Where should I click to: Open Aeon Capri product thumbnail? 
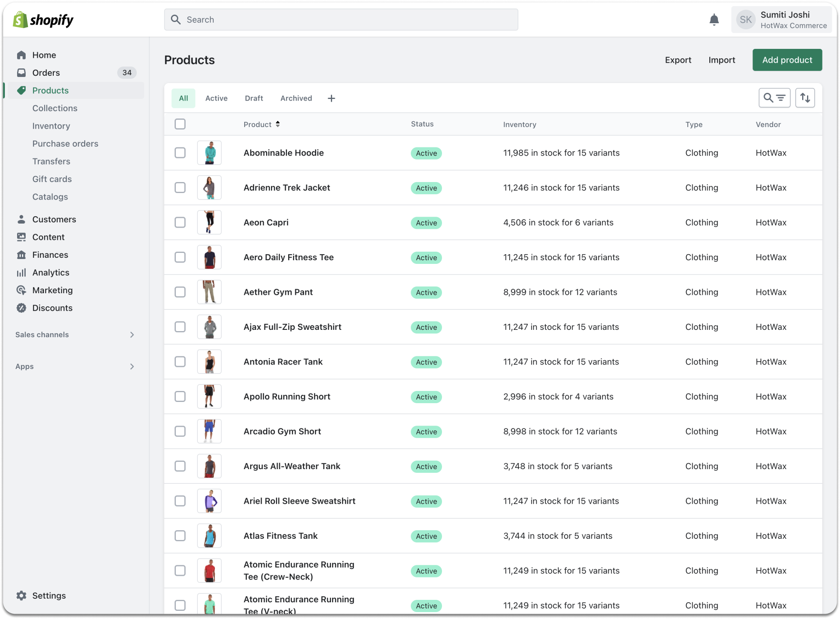209,222
